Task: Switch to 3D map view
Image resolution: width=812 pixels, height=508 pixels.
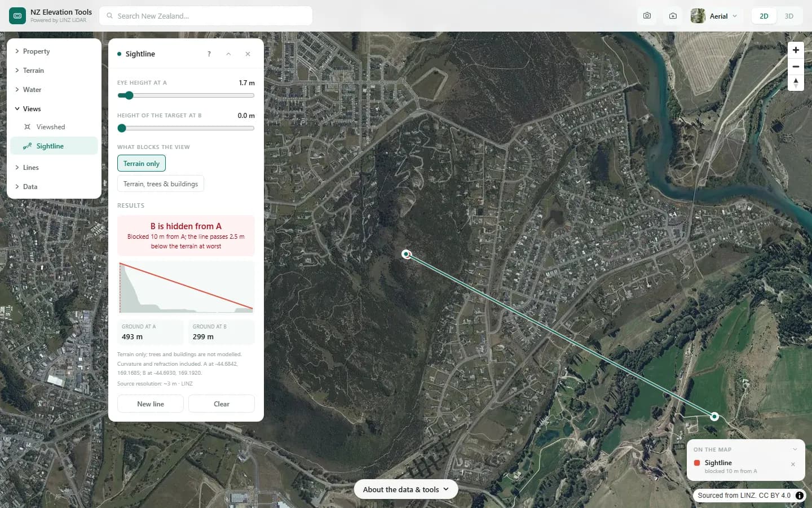Action: click(x=789, y=16)
